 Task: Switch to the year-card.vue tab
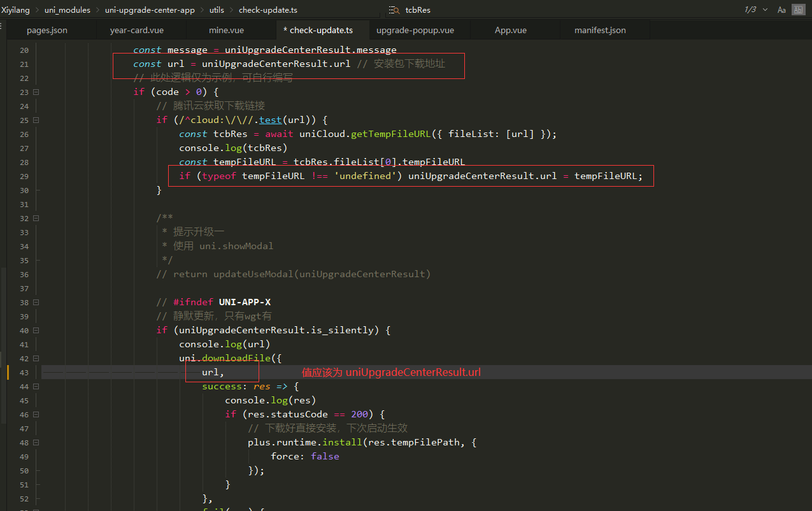136,30
